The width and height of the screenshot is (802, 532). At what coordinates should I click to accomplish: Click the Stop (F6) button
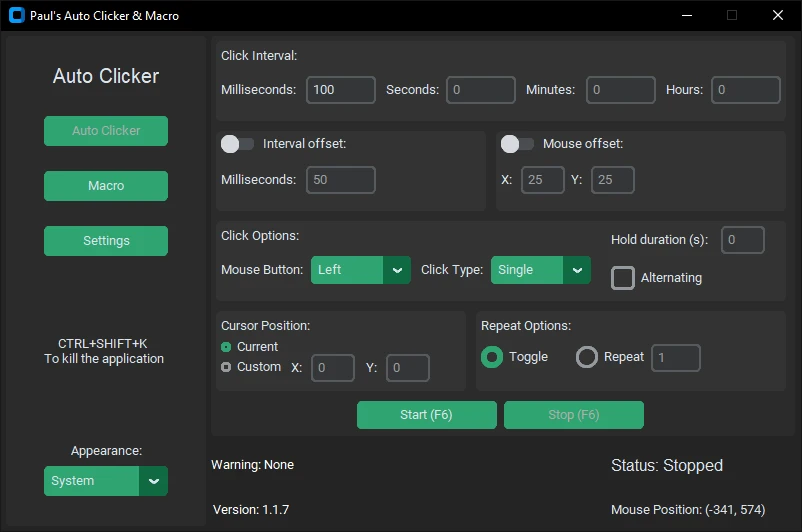574,415
